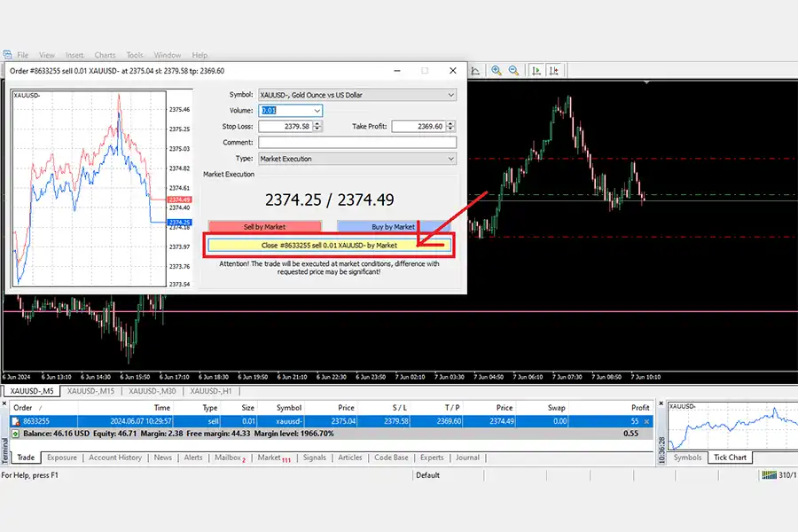Screen dimensions: 798x532
Task: Open the Journal terminal tab
Action: pos(467,458)
